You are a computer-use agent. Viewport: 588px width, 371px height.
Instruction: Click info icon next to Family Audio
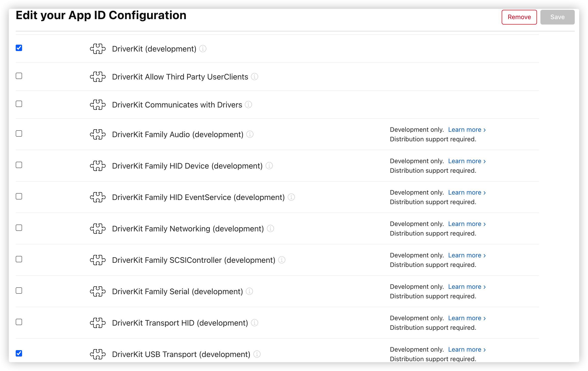[x=250, y=134]
